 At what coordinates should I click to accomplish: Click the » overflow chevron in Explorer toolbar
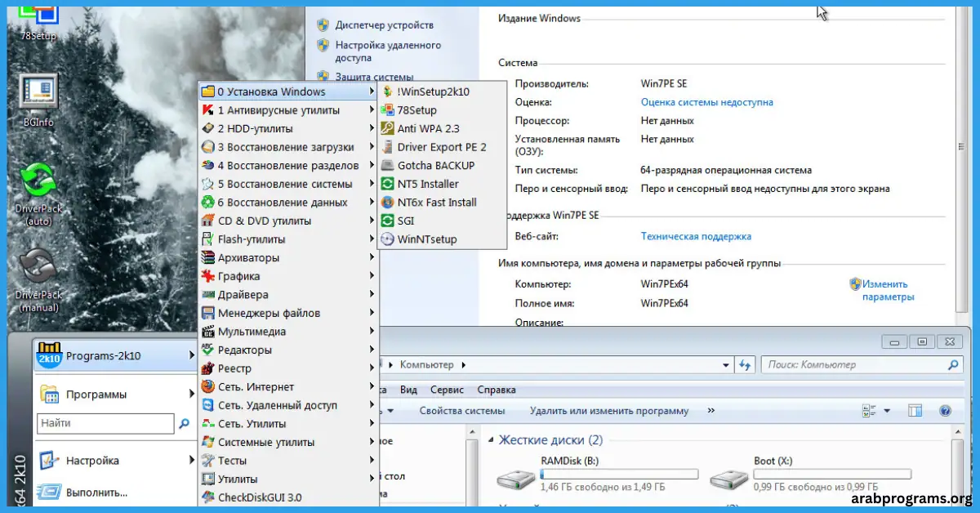tap(710, 411)
